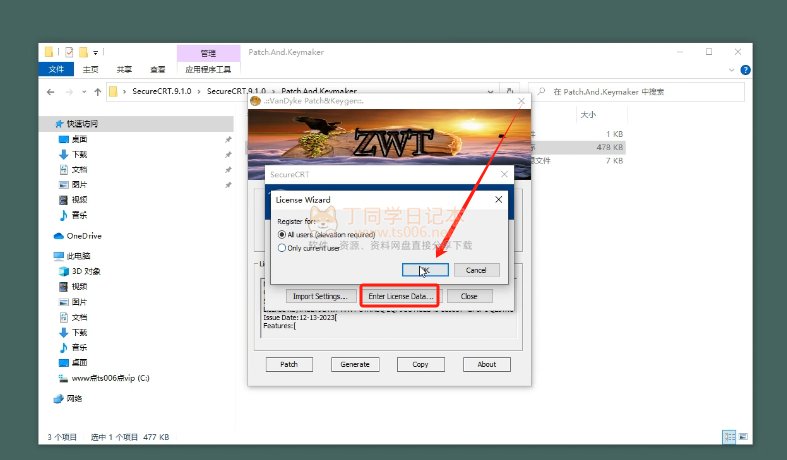Image resolution: width=787 pixels, height=460 pixels.
Task: Click the Generate button in the keygen
Action: [355, 364]
